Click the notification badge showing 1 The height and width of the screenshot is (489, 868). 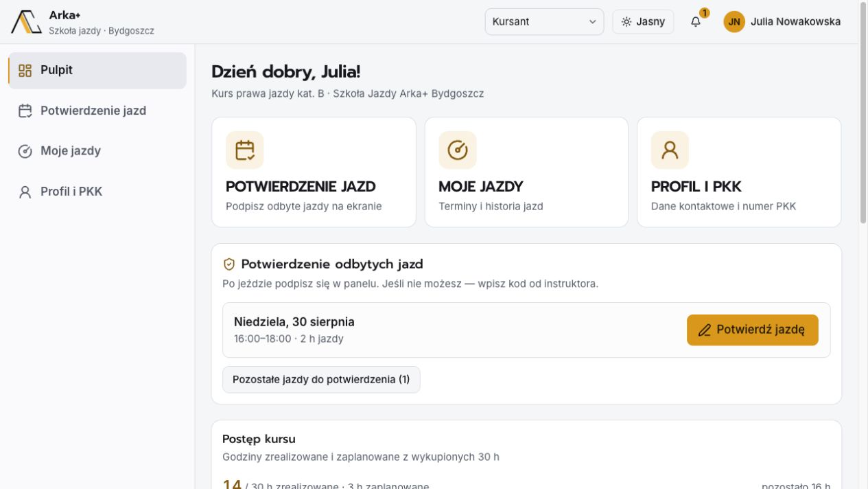[x=705, y=13]
